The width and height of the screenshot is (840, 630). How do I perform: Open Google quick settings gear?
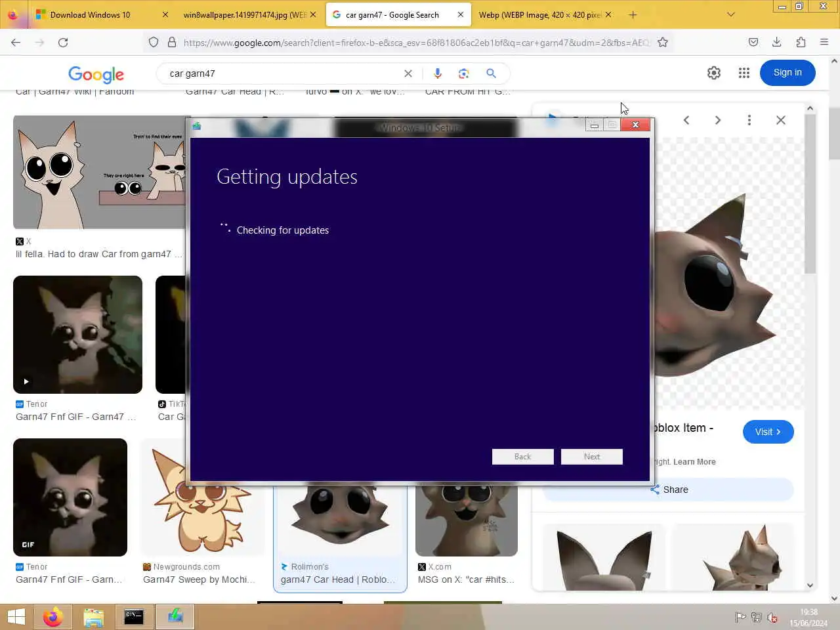714,73
